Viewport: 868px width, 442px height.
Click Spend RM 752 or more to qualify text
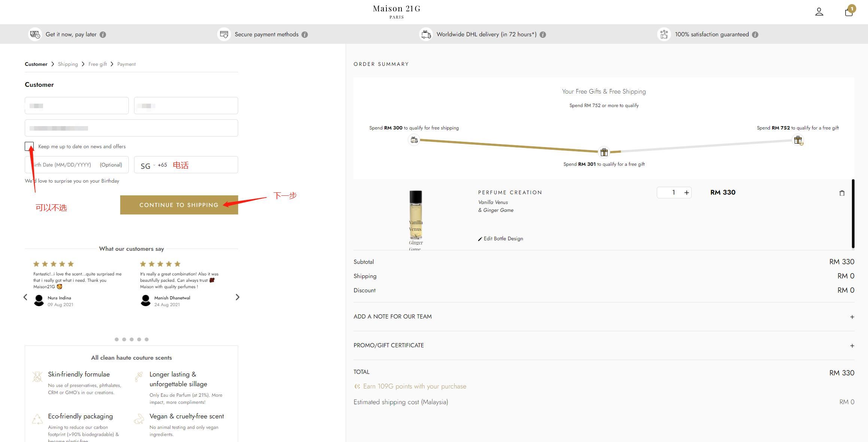pyautogui.click(x=604, y=106)
